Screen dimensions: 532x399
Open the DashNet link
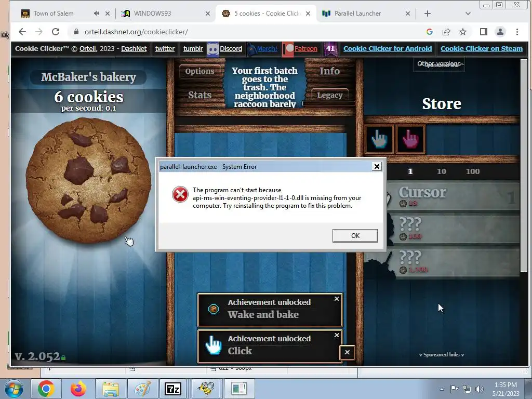(134, 48)
